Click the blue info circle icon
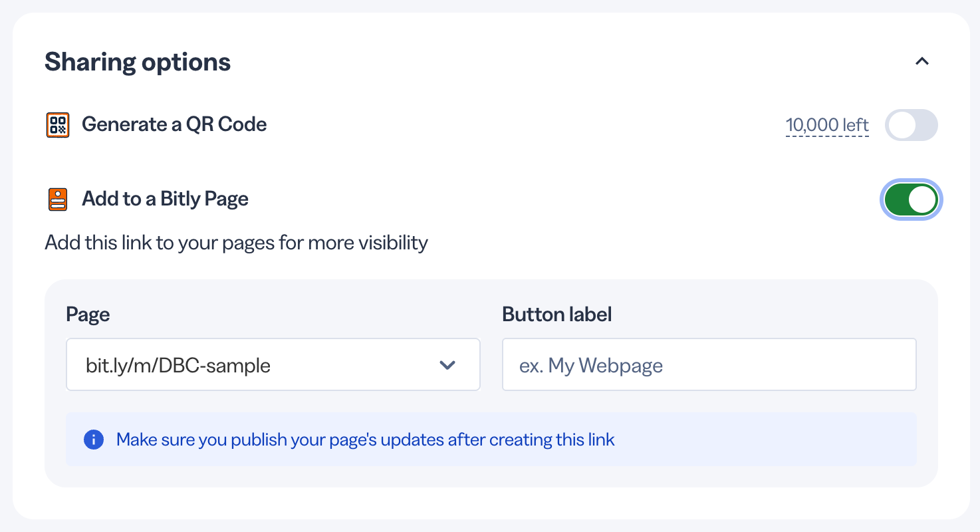 (x=94, y=440)
